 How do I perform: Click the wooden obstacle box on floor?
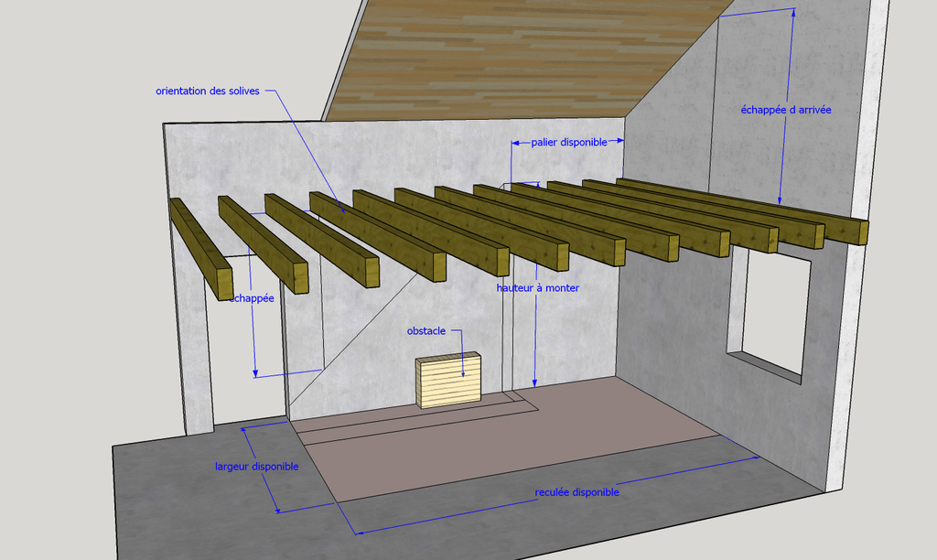point(448,380)
